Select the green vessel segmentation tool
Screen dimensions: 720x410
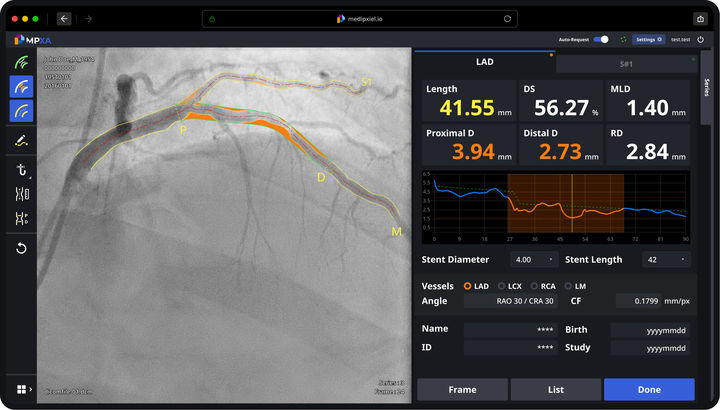pos(21,62)
